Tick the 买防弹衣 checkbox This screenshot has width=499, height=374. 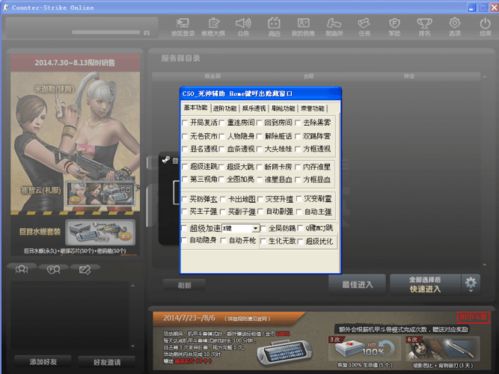(x=185, y=199)
